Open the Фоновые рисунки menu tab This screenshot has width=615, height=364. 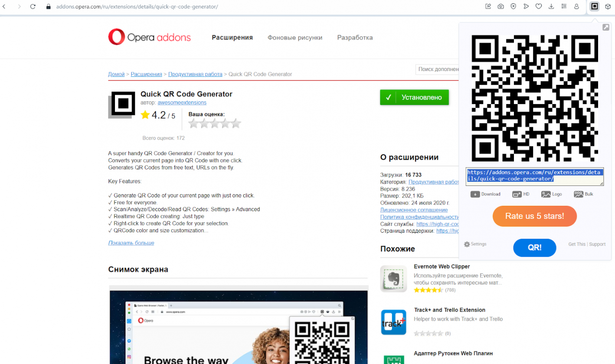295,38
